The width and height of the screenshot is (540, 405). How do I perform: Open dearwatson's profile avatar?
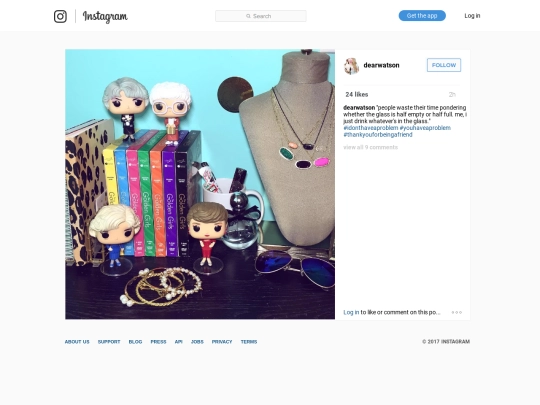click(x=351, y=65)
